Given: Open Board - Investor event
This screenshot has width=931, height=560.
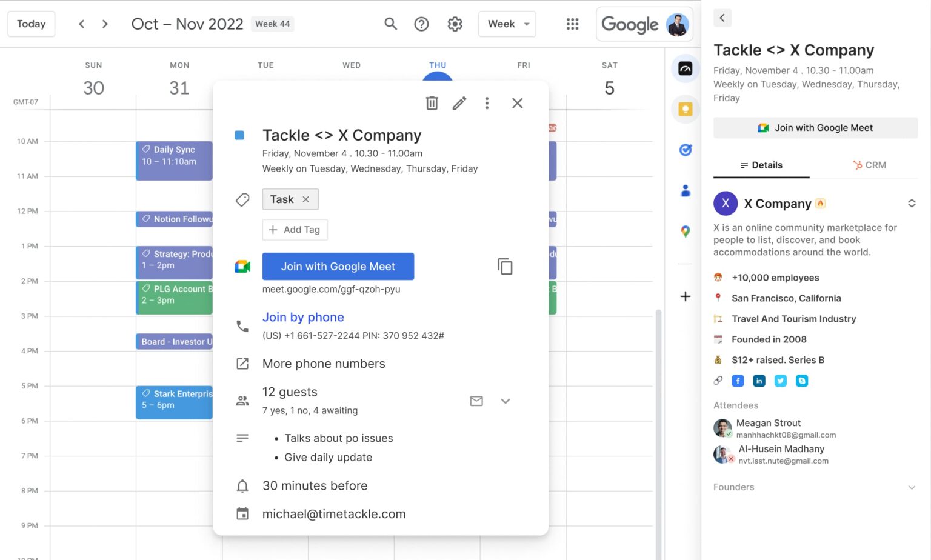Looking at the screenshot, I should 175,342.
